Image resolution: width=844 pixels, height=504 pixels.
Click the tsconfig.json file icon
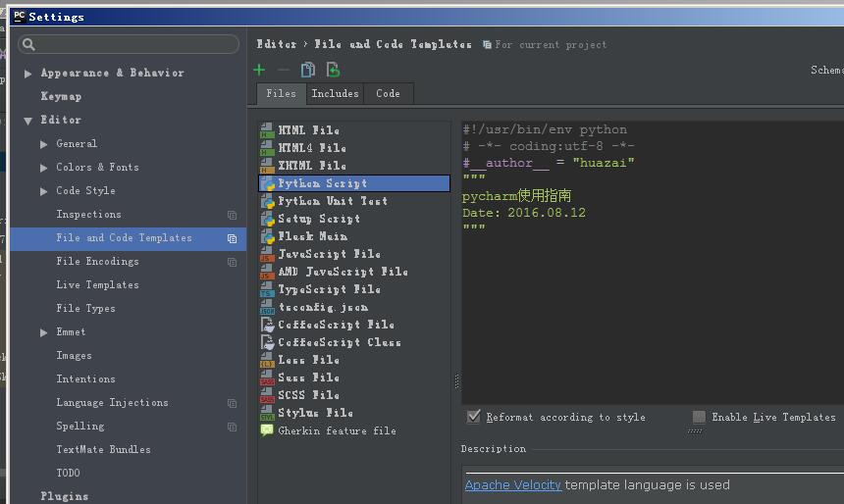coord(267,307)
